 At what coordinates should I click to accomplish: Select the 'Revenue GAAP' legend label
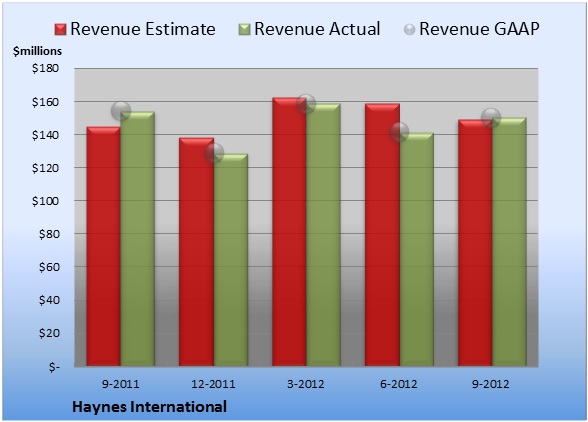479,29
